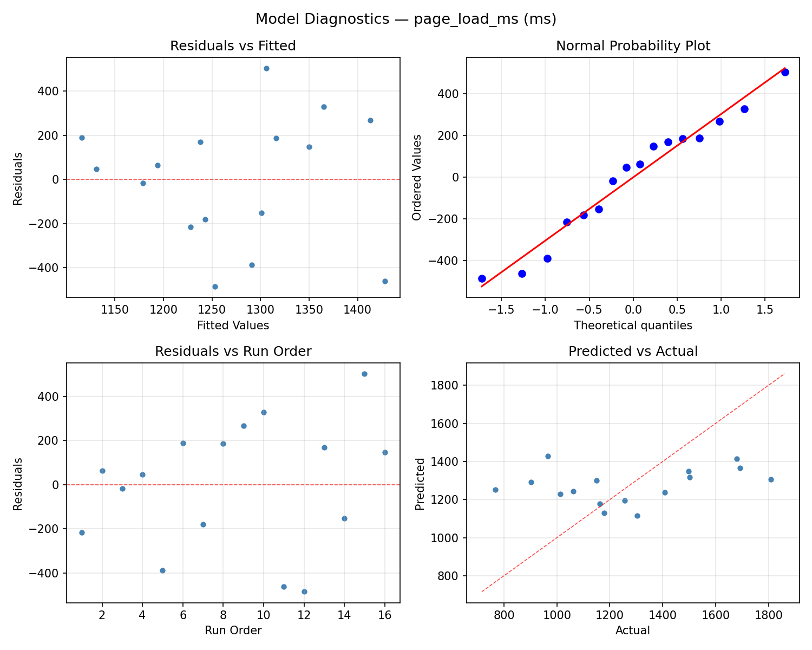
Task: Select the leftmost point in the Normal Probability Plot
Action: tap(482, 278)
